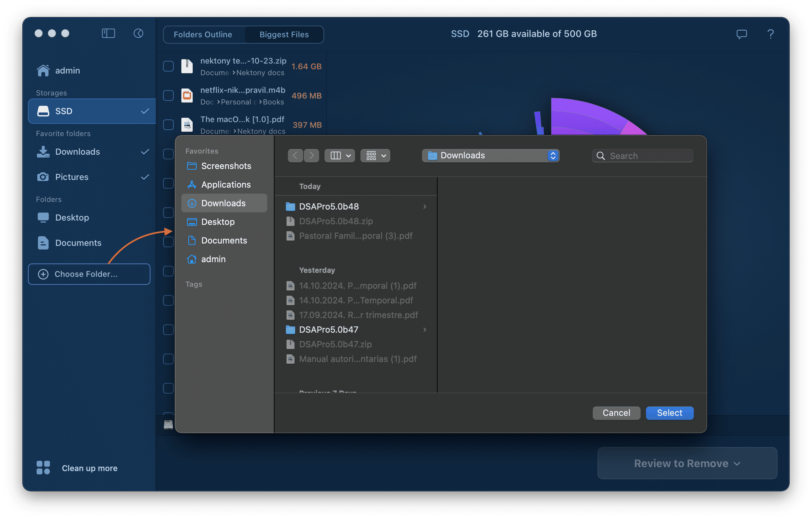Image resolution: width=812 pixels, height=519 pixels.
Task: Open the Review to Remove dropdown
Action: tap(687, 463)
